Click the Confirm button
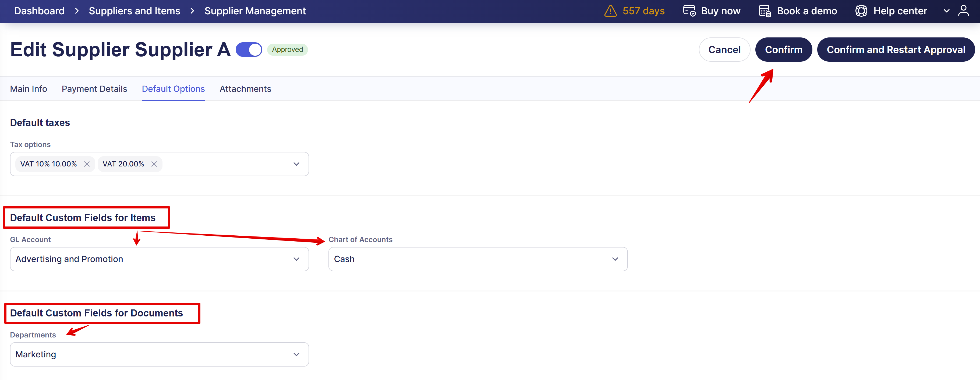Viewport: 980px width, 380px height. [783, 50]
